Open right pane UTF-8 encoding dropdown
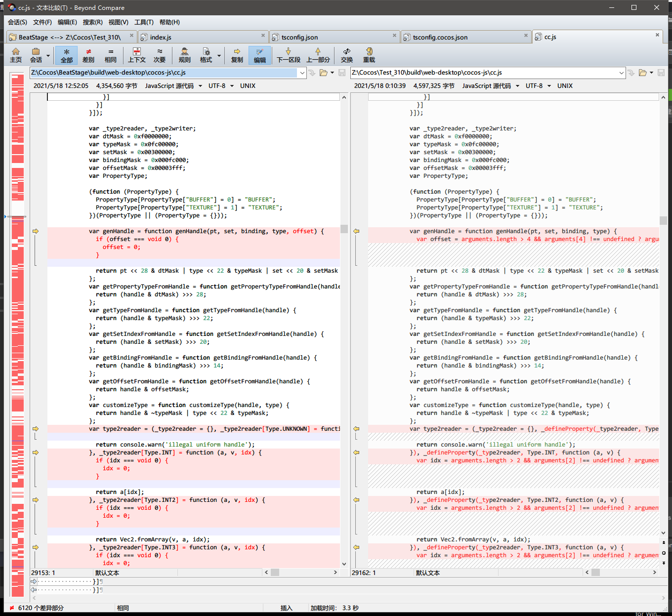The width and height of the screenshot is (672, 616). point(537,86)
